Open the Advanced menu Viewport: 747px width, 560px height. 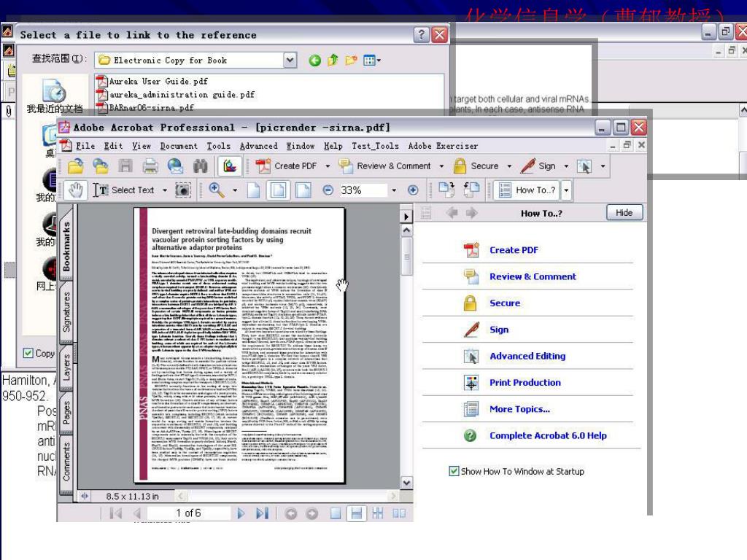pos(259,146)
